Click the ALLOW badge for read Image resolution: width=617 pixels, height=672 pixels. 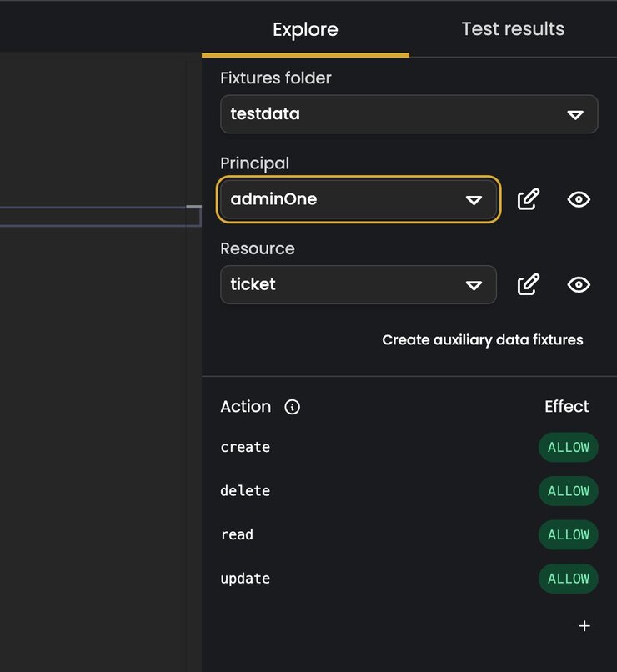tap(568, 535)
